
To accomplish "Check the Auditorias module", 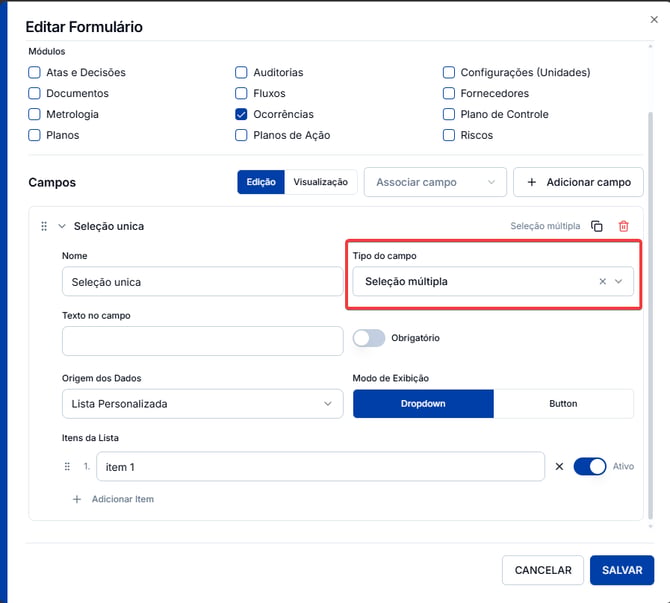I will point(241,72).
